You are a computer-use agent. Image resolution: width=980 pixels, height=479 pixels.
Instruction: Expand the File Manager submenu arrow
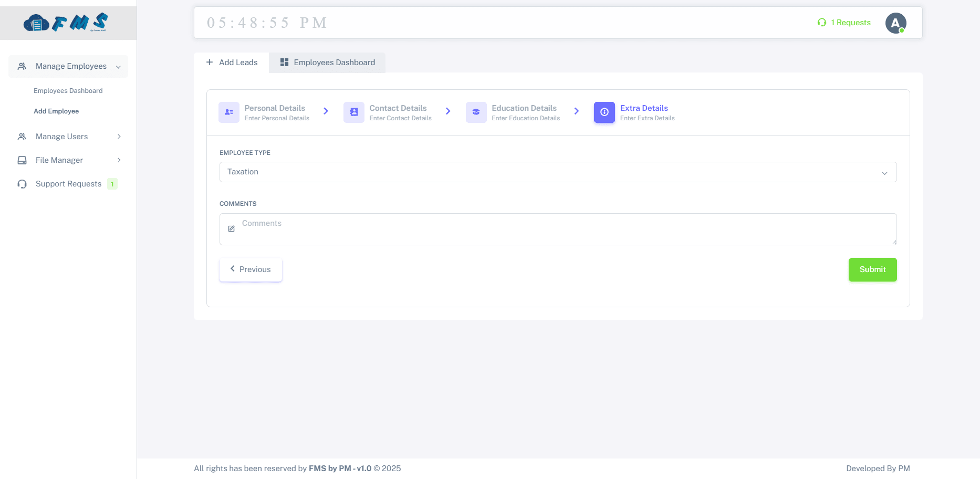(x=119, y=160)
